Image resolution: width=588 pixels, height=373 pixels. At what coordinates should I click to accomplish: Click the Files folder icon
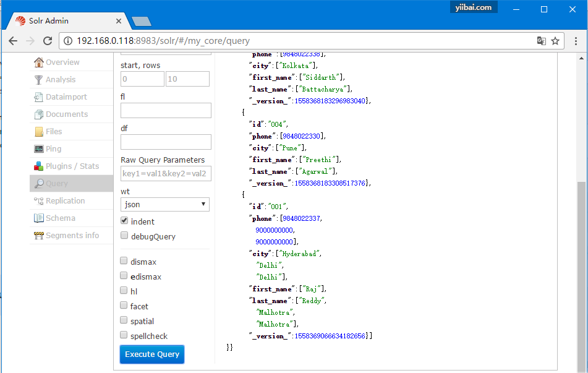39,132
